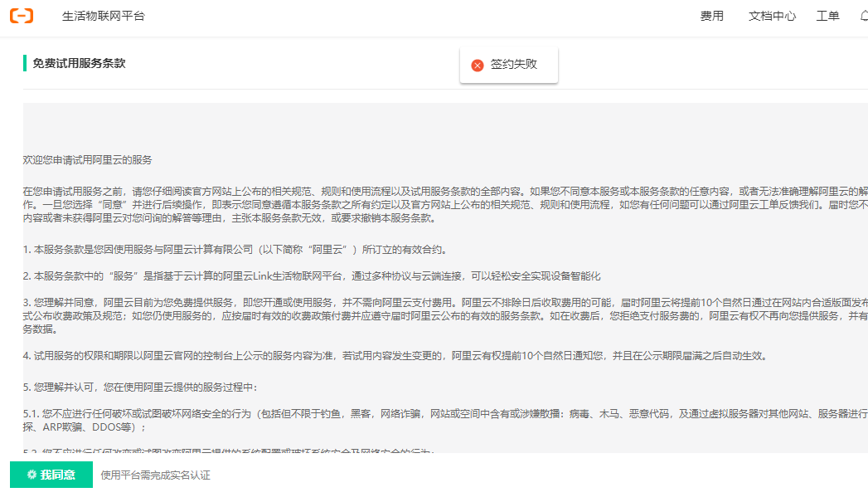Click clause 5 starting 您理解并认可

coord(140,387)
